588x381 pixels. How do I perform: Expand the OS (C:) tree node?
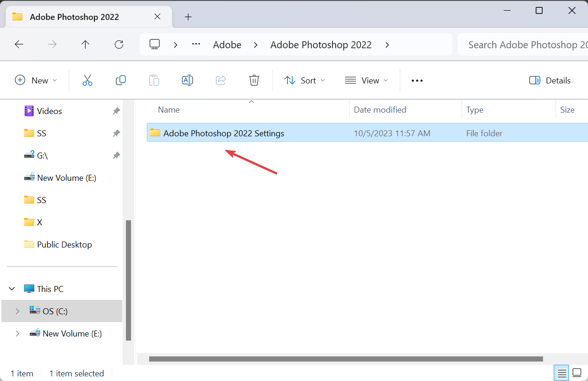(18, 311)
